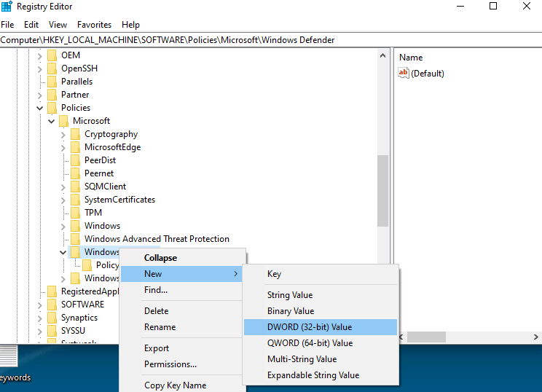Create a new Binary Value
542x392 pixels.
[x=321, y=311]
